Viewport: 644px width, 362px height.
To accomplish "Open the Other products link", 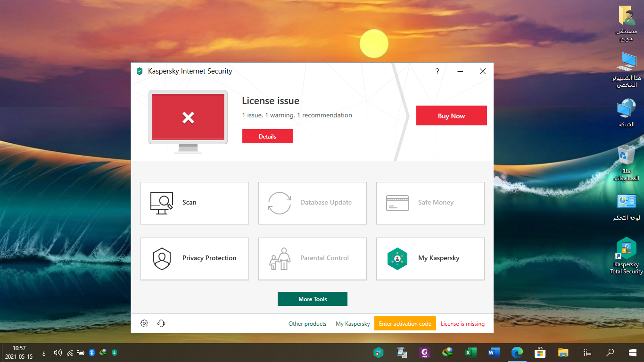I will tap(307, 324).
